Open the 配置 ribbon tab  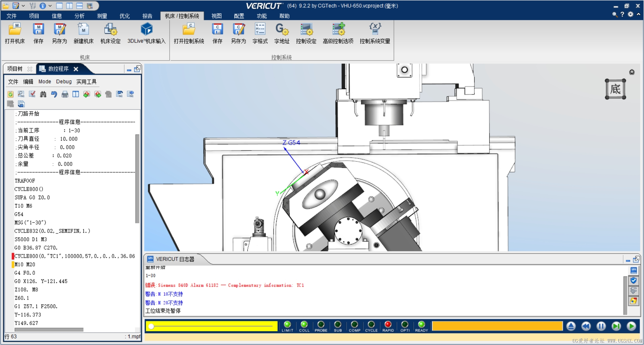(239, 16)
